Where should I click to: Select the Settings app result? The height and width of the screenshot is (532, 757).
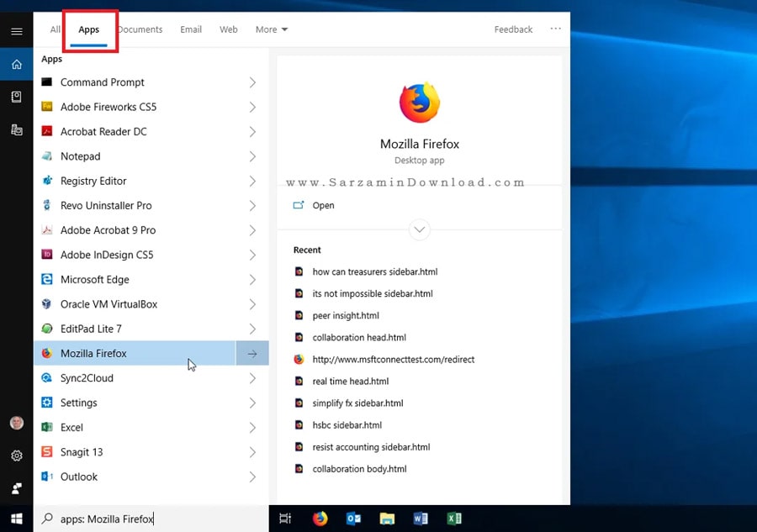pyautogui.click(x=135, y=403)
